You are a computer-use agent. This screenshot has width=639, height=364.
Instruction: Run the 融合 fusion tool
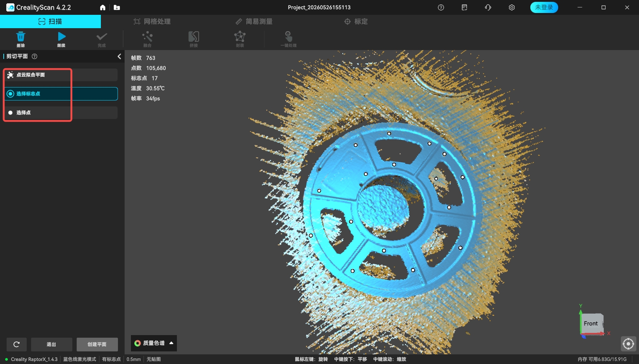[147, 39]
